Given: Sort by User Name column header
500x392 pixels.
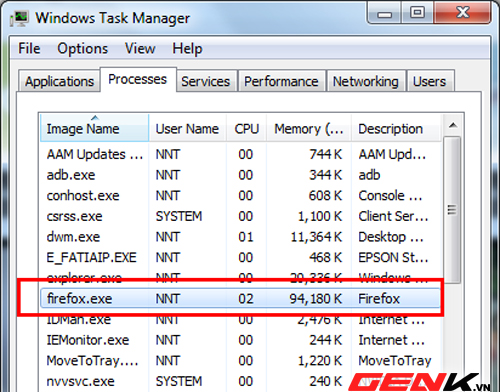Looking at the screenshot, I should point(188,129).
